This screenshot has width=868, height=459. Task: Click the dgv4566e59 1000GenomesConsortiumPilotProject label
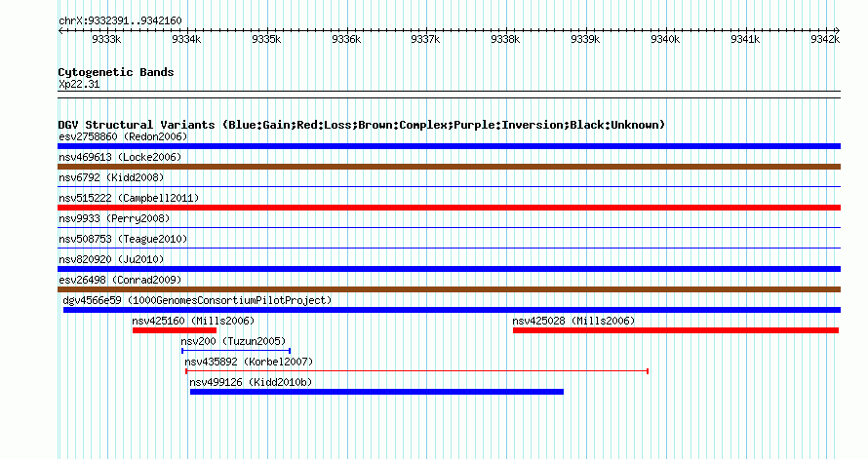point(197,300)
